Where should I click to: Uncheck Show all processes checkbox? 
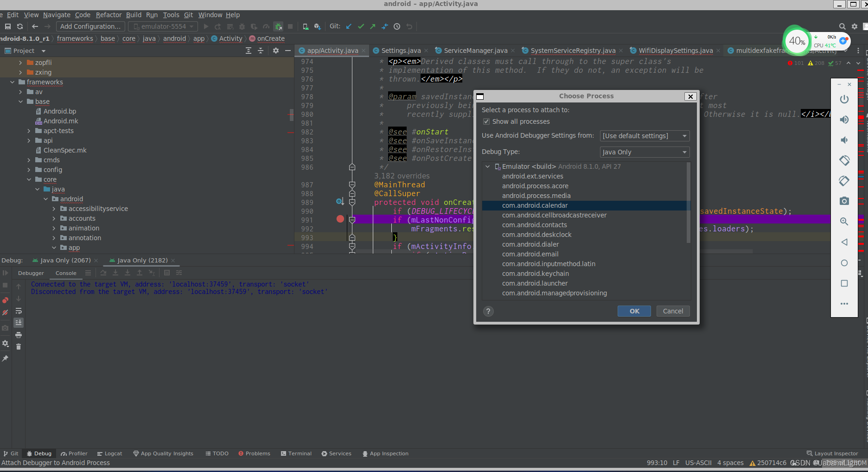486,121
